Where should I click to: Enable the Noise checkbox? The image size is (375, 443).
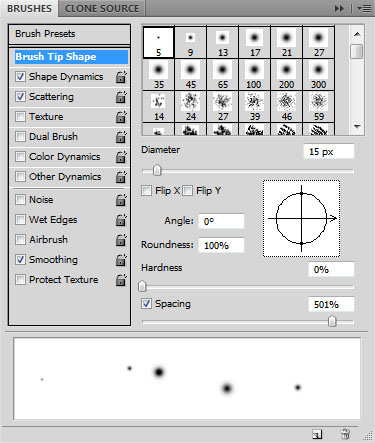tap(20, 200)
